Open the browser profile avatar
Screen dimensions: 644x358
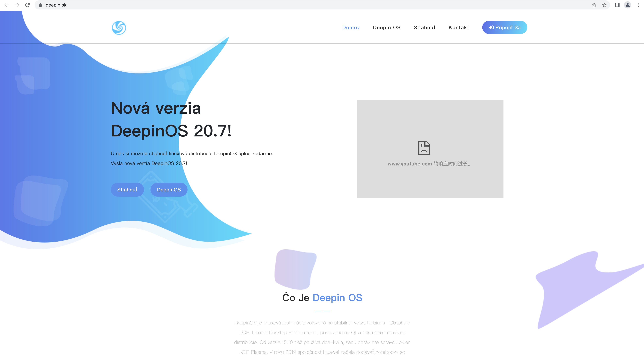[x=628, y=5]
